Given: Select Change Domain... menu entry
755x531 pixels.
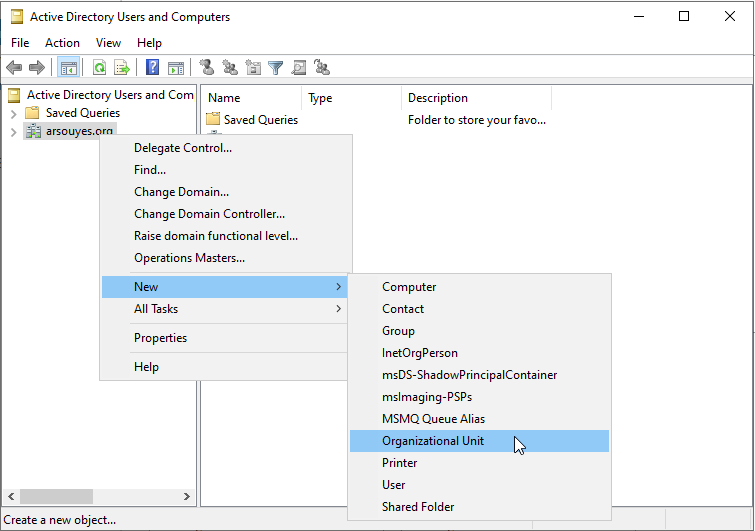Looking at the screenshot, I should 224,192.
